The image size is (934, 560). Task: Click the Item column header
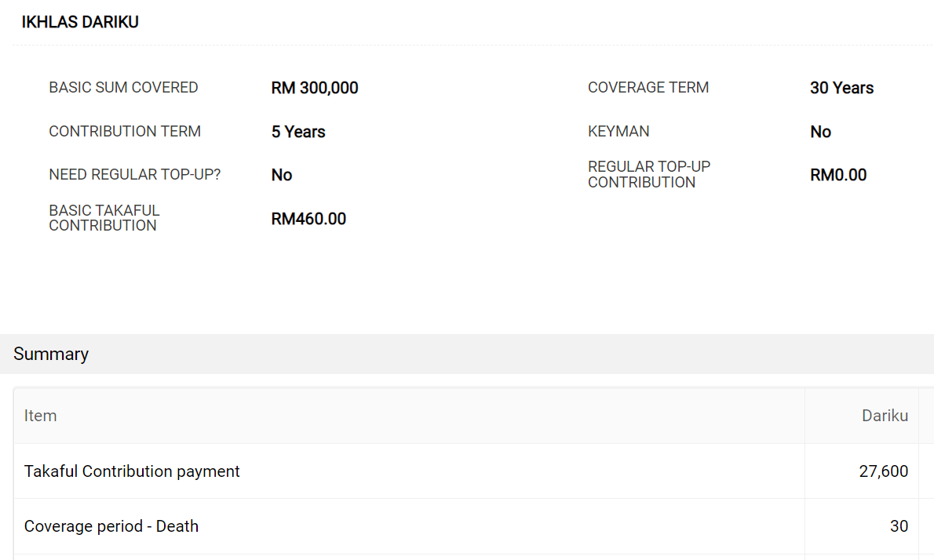41,416
